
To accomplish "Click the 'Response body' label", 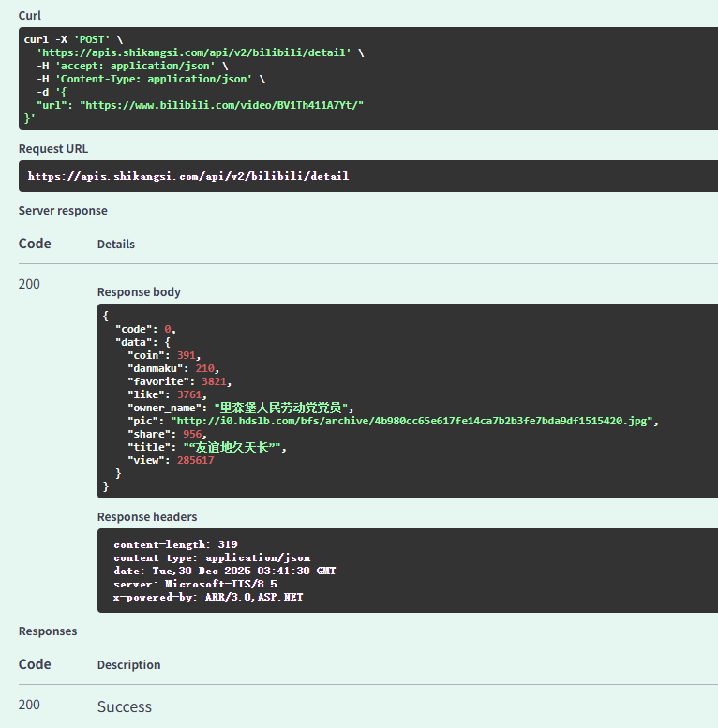I will click(139, 292).
